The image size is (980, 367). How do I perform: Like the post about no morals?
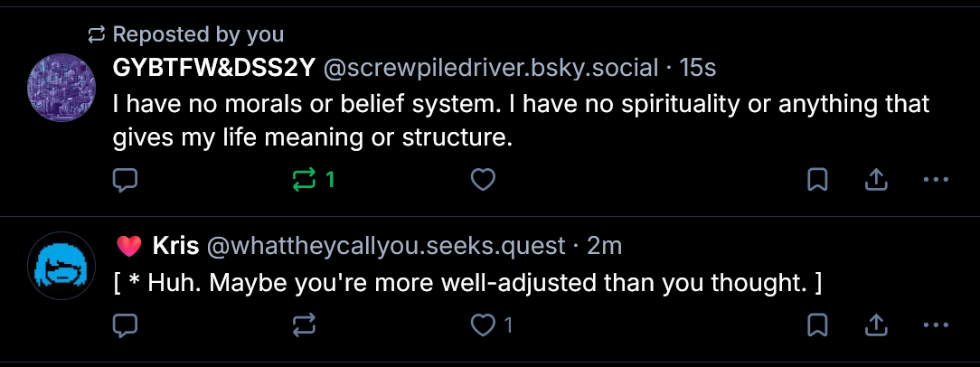(x=484, y=180)
